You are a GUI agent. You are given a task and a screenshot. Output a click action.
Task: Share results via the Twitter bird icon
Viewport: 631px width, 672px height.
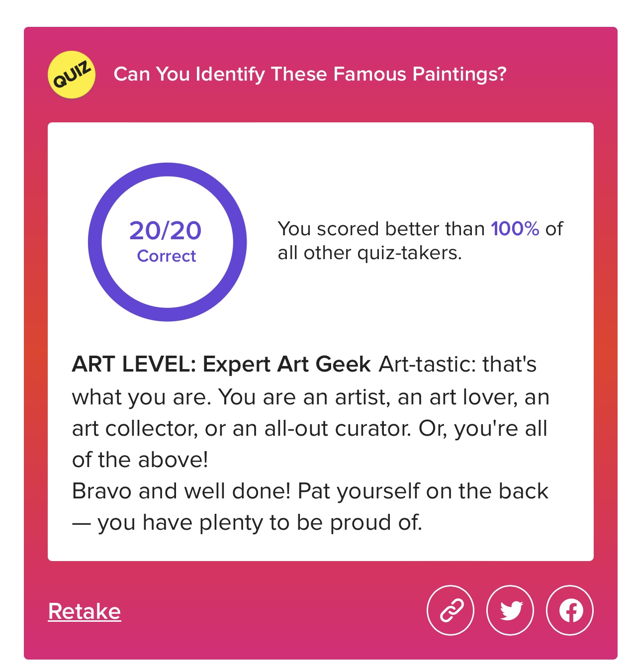coord(510,610)
